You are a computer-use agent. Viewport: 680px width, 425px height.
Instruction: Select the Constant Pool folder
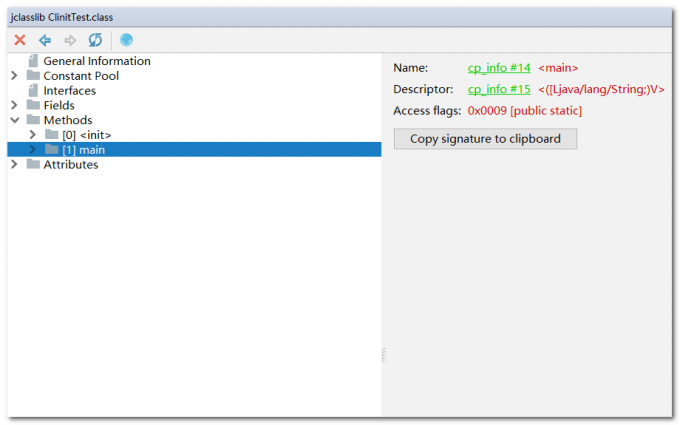coord(81,76)
